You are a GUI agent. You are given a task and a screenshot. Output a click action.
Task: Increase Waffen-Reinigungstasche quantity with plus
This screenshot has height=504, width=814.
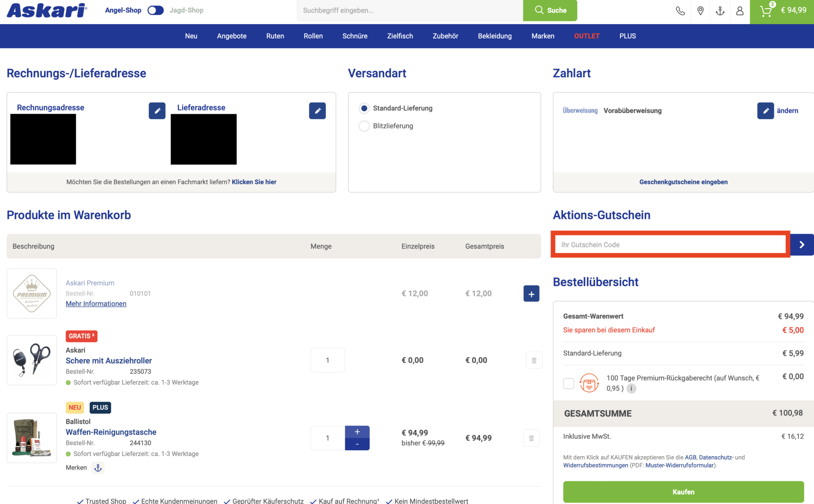click(357, 432)
